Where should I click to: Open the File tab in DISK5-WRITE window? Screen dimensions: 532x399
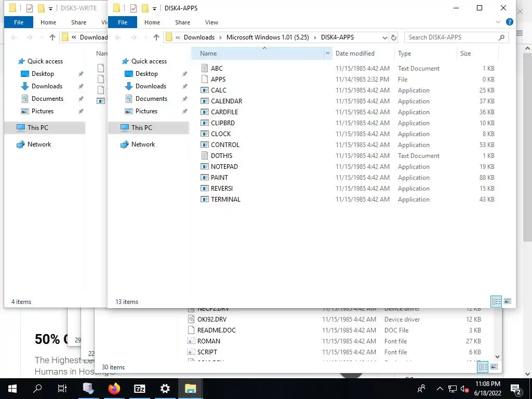pyautogui.click(x=19, y=22)
